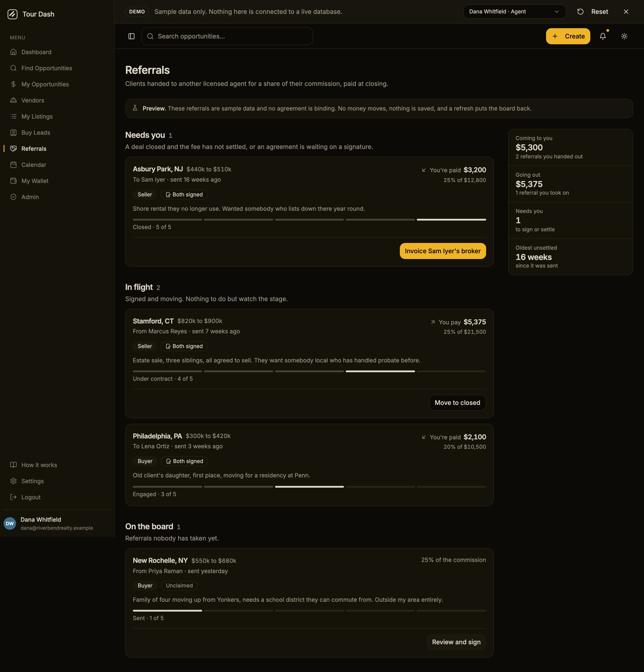
Task: Click the Seller tag on Asbury Park card
Action: tap(145, 194)
